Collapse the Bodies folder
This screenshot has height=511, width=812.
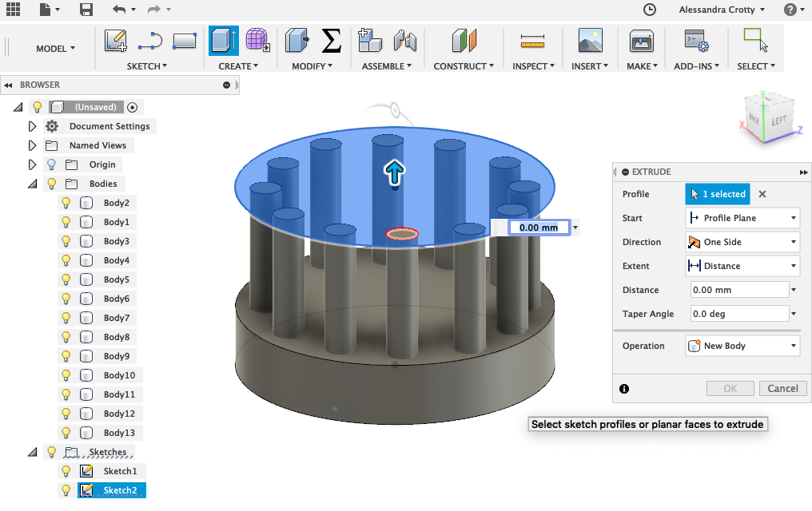(32, 184)
